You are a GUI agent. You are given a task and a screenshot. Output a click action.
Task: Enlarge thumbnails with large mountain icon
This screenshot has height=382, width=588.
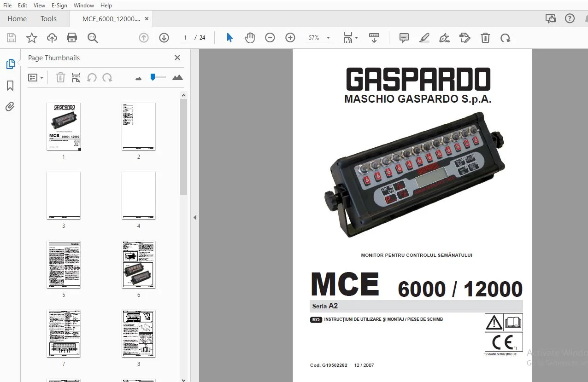177,77
